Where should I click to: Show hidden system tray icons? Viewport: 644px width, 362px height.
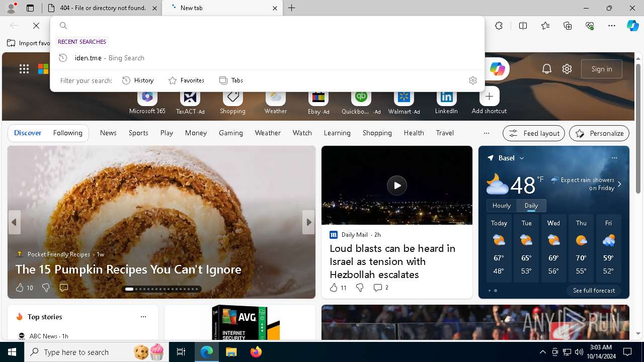coord(543,352)
